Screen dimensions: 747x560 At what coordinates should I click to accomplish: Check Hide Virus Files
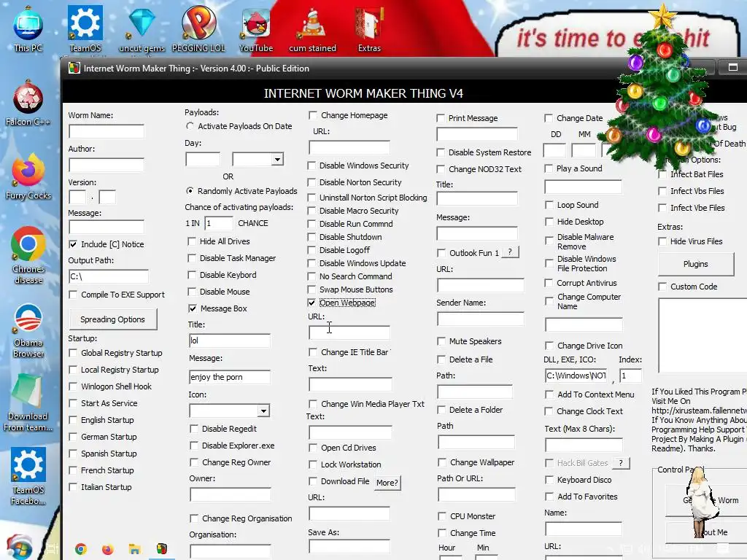(662, 241)
